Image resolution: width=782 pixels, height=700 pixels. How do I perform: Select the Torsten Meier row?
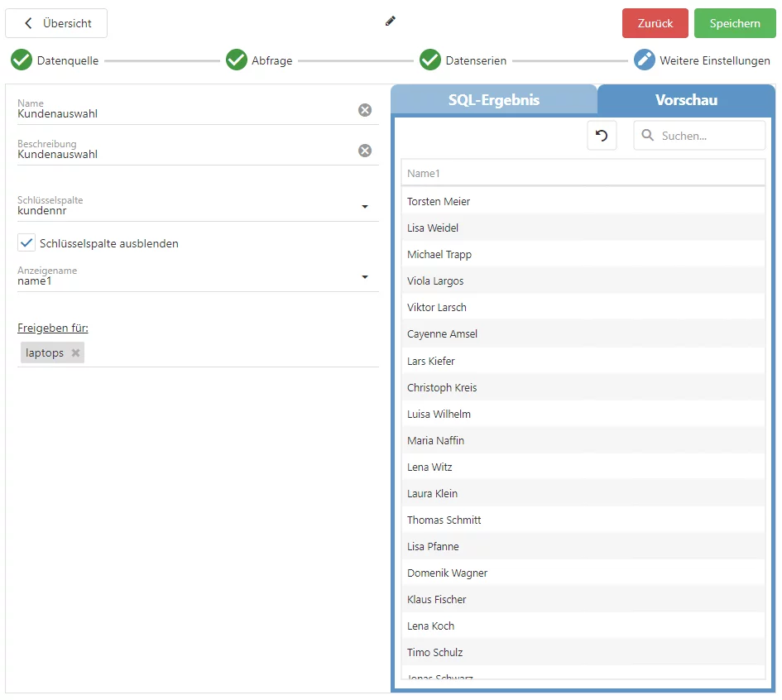tap(583, 201)
